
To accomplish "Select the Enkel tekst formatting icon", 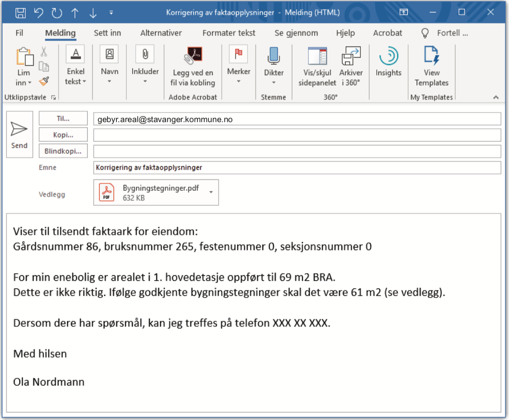I will [x=75, y=55].
